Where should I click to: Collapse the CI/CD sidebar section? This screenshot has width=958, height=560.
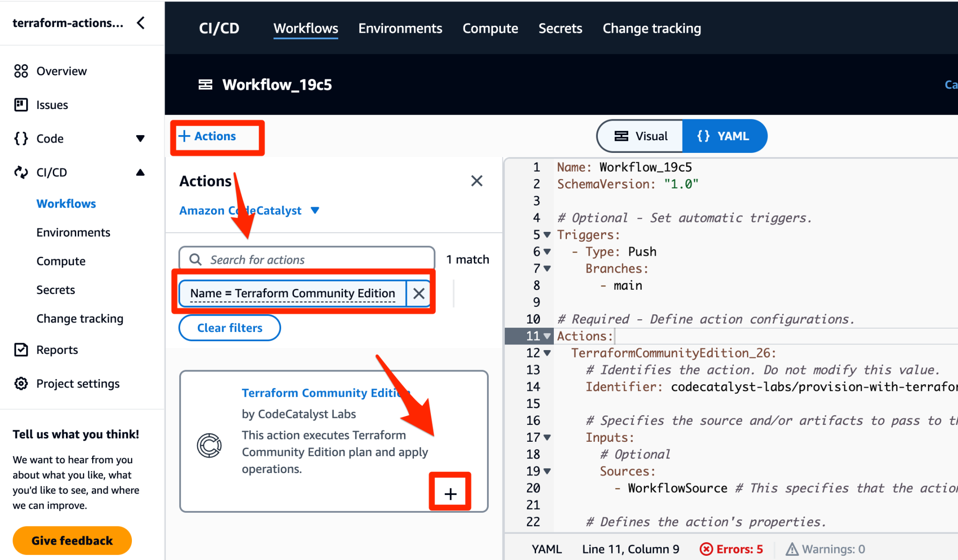[x=141, y=172]
